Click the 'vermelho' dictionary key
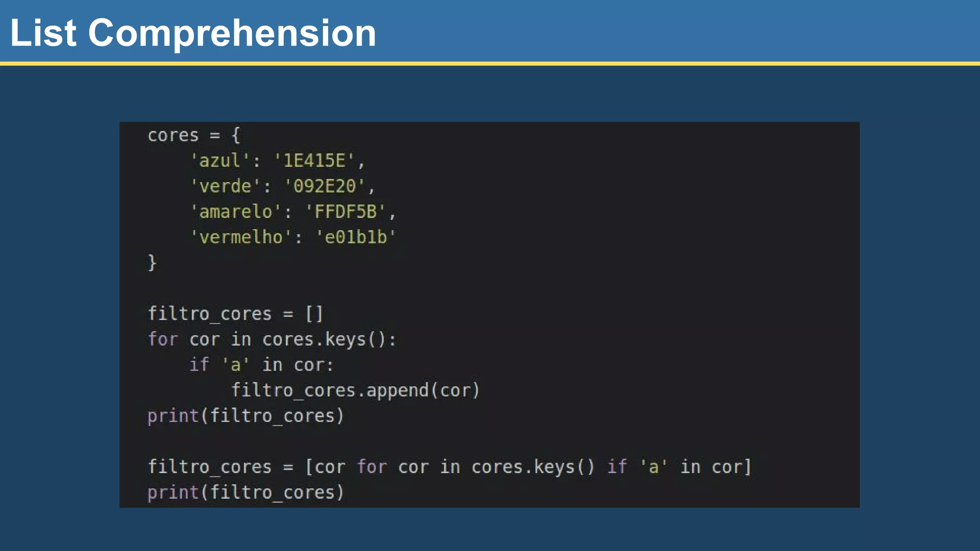Image resolution: width=980 pixels, height=551 pixels. coord(241,237)
